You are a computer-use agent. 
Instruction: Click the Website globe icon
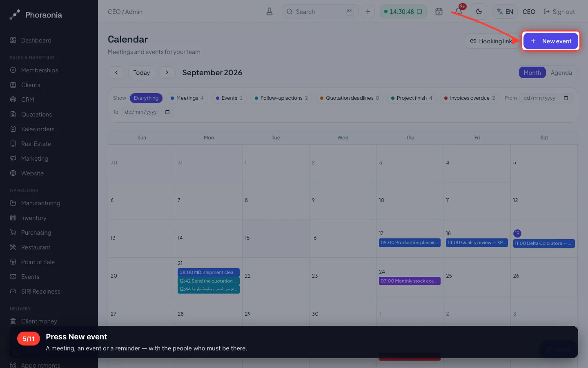13,173
